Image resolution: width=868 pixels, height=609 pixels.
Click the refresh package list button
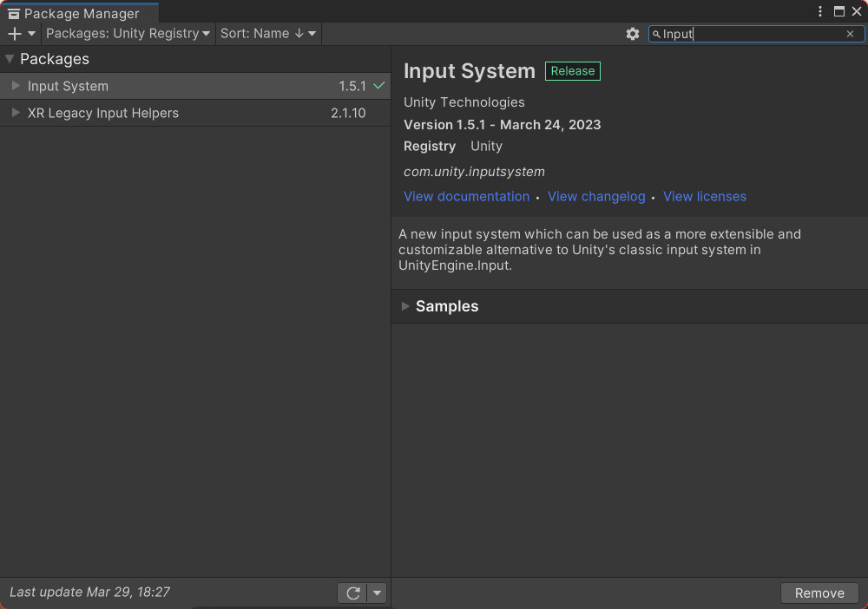pos(353,593)
